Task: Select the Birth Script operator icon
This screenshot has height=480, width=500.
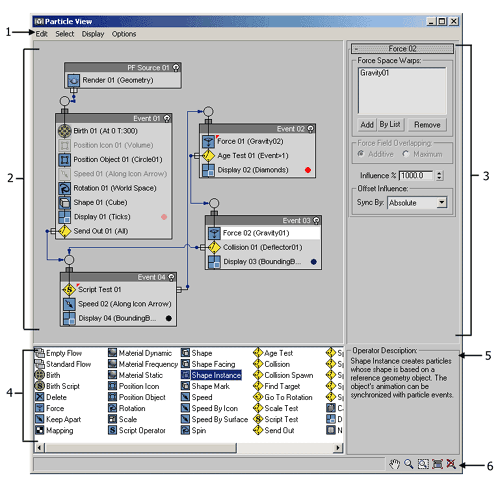Action: [40, 386]
